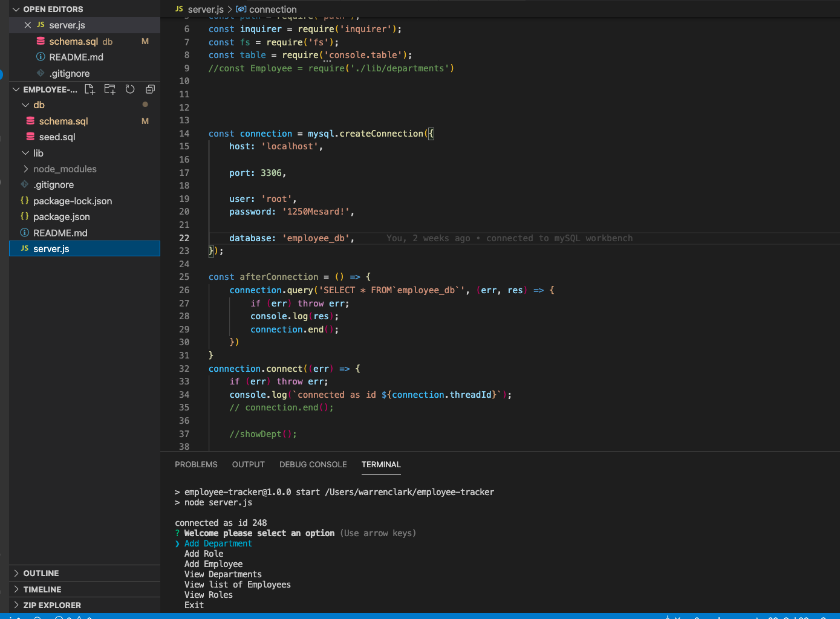Collapse the Open Editors section
The image size is (840, 619).
point(16,9)
